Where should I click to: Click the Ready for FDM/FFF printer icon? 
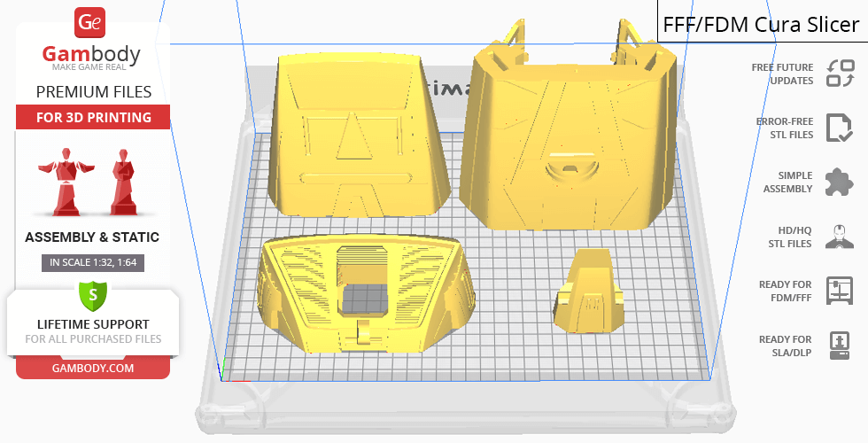coord(839,290)
